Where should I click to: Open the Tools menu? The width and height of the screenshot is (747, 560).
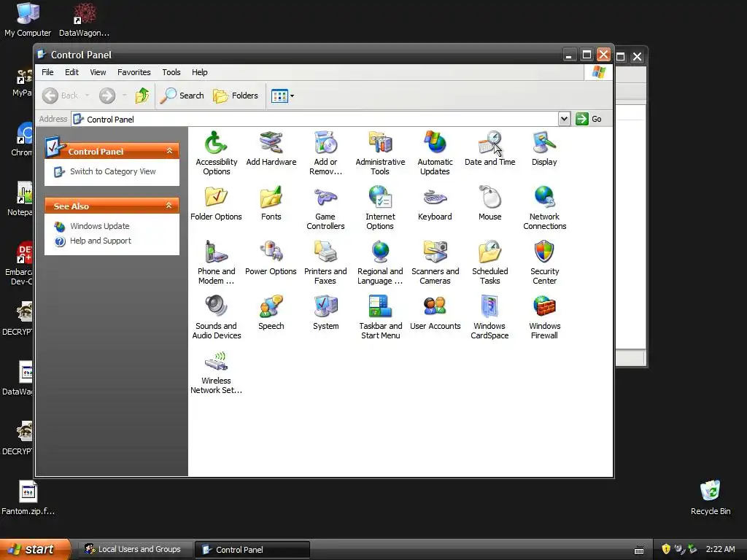[171, 72]
